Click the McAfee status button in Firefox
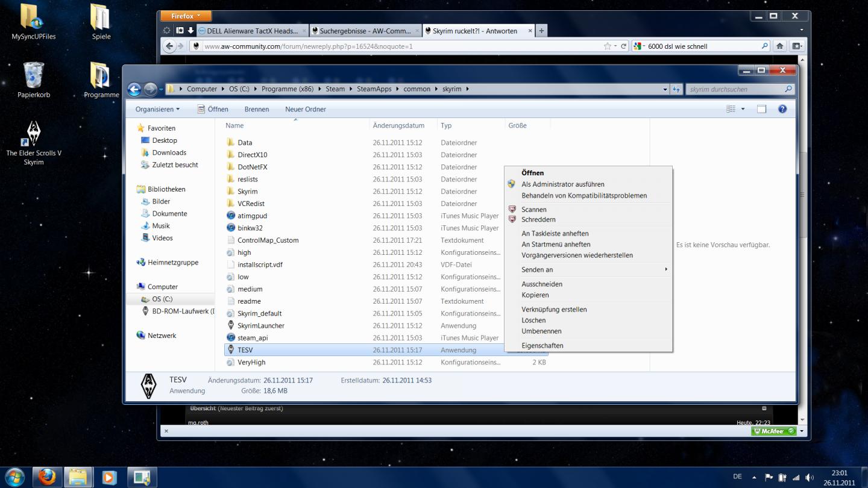The width and height of the screenshot is (868, 488). [x=774, y=431]
